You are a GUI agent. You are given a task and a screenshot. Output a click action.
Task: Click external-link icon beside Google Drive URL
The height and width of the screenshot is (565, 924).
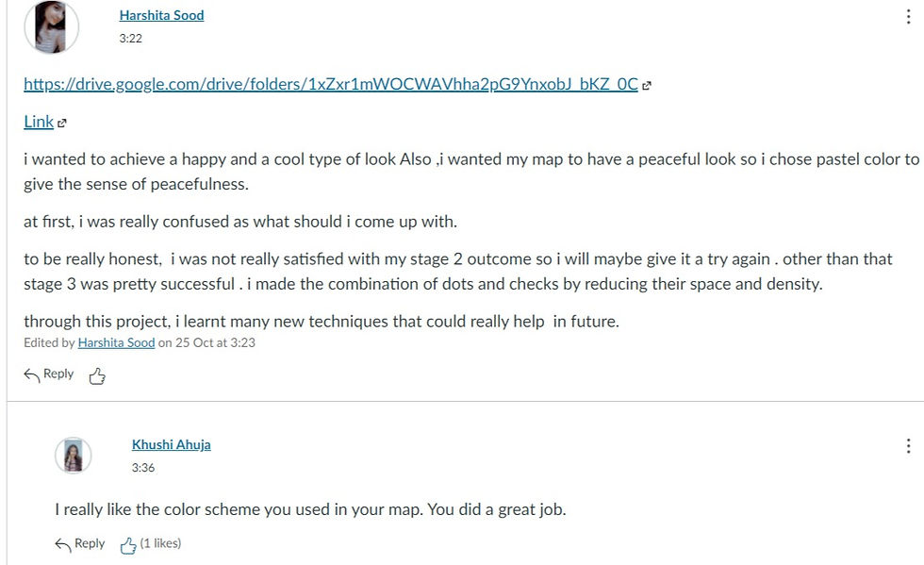(647, 85)
